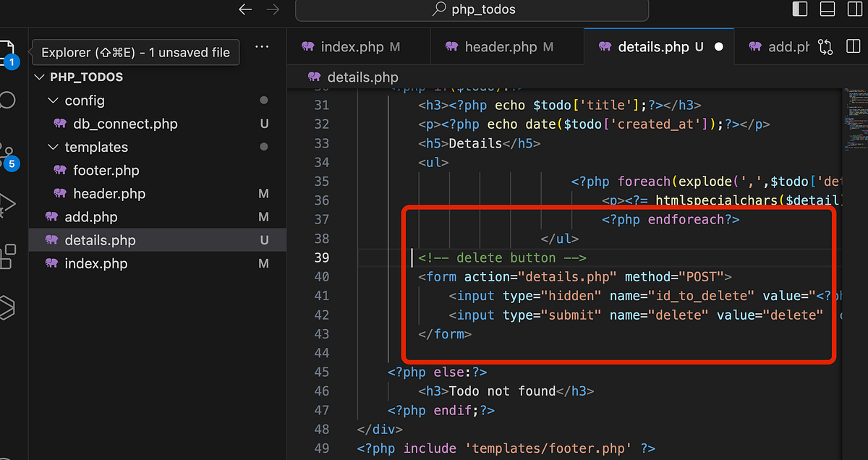This screenshot has height=460, width=868.
Task: Switch to the header.php tab
Action: coord(506,46)
